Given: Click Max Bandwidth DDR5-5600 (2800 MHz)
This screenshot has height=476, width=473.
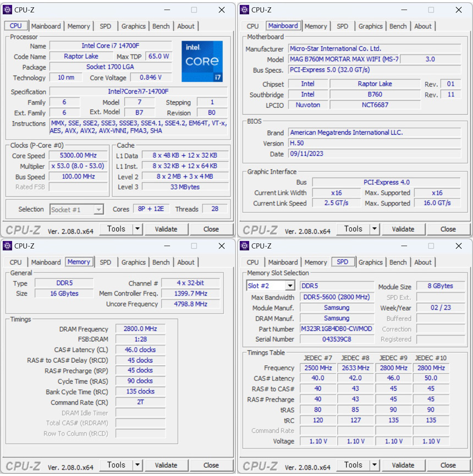Looking at the screenshot, I should 337,297.
